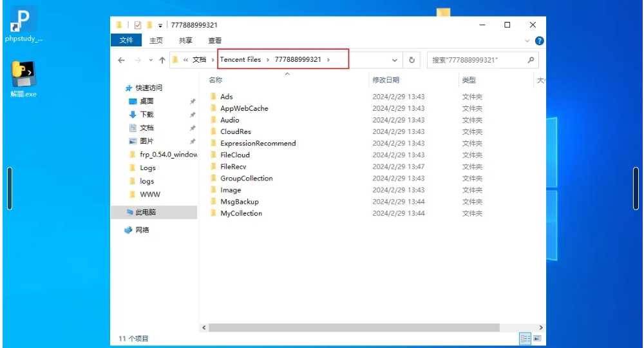Select the Audio folder icon

(x=214, y=120)
